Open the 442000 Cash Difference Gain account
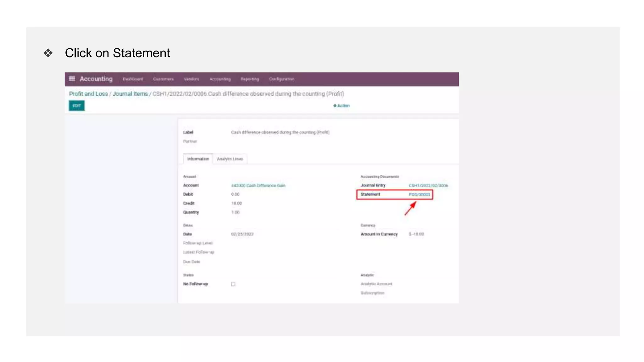 pos(258,186)
